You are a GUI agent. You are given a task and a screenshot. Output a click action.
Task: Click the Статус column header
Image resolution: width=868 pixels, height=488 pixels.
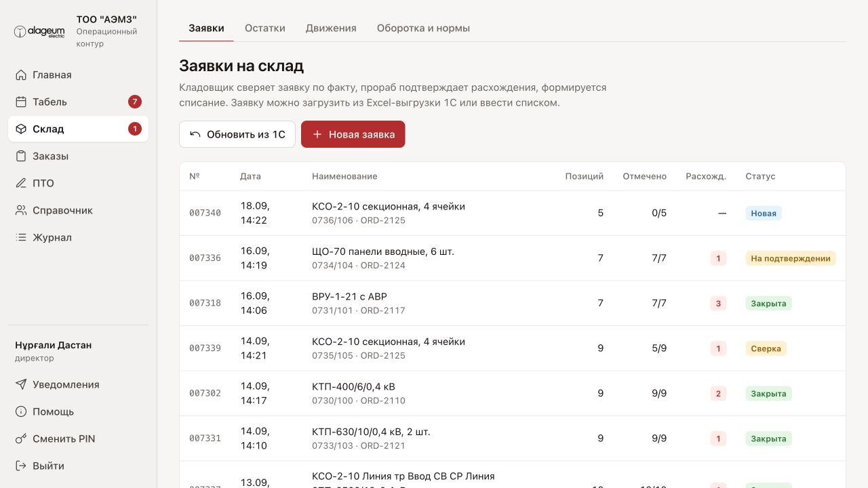click(x=760, y=176)
